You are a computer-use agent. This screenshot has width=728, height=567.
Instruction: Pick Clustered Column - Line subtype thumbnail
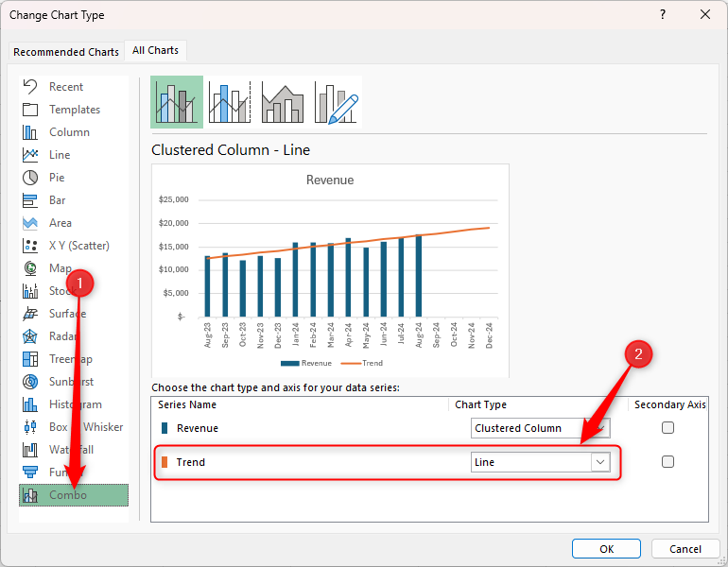pyautogui.click(x=177, y=102)
